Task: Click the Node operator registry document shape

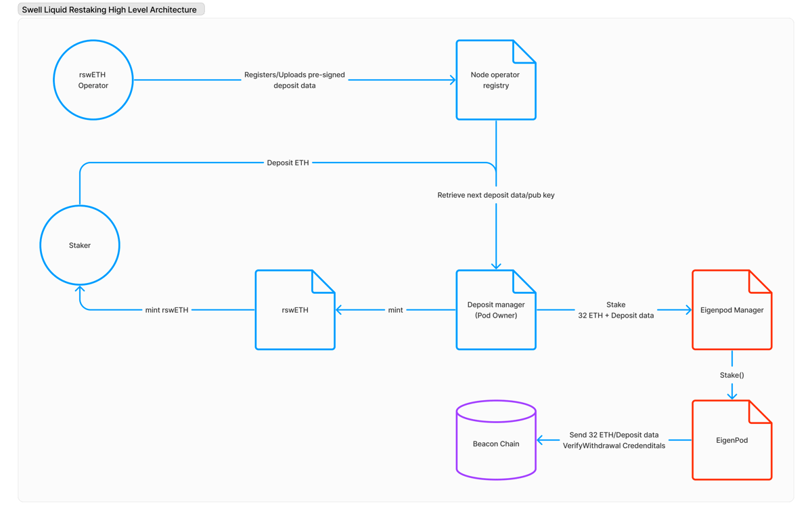Action: point(496,80)
